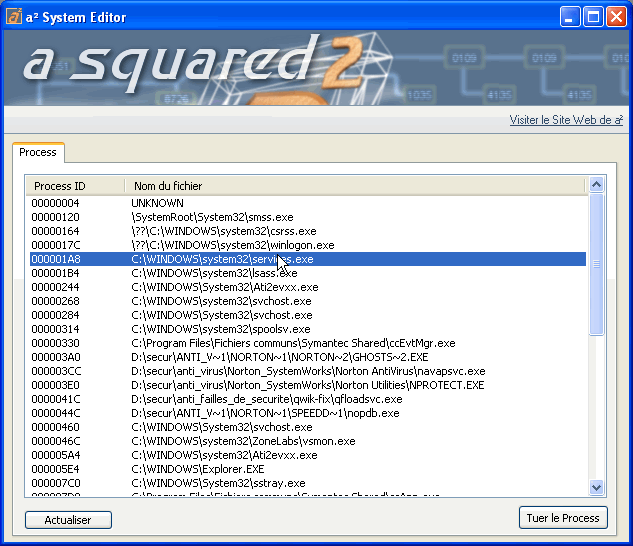Screen dimensions: 633x546
Task: Click process ID 000005E4
Action: click(x=56, y=469)
